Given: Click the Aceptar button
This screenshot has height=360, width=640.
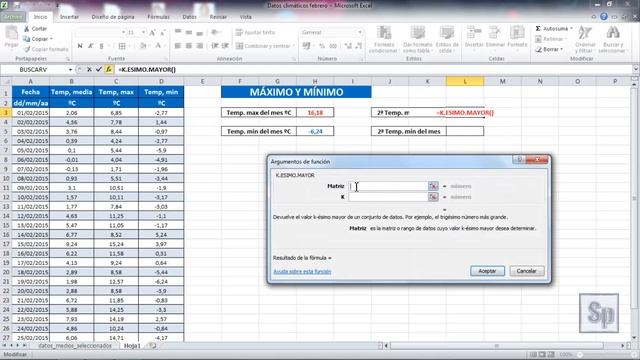Looking at the screenshot, I should pyautogui.click(x=487, y=271).
